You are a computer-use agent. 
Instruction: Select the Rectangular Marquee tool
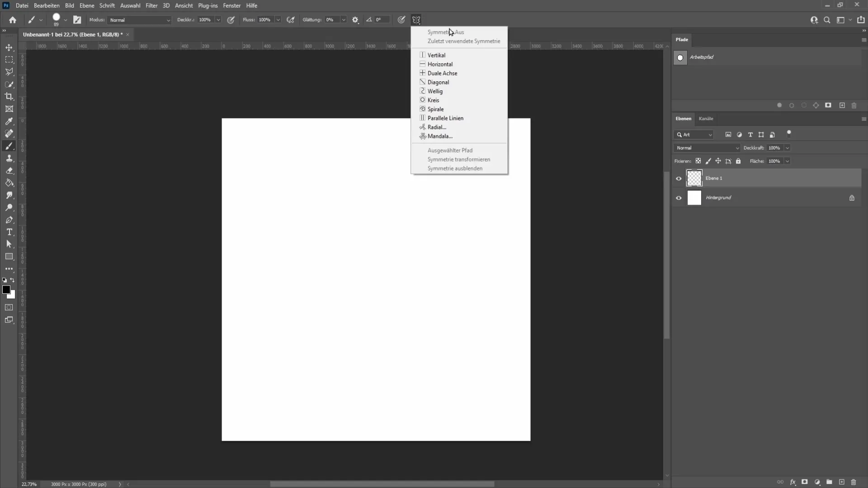click(x=9, y=60)
